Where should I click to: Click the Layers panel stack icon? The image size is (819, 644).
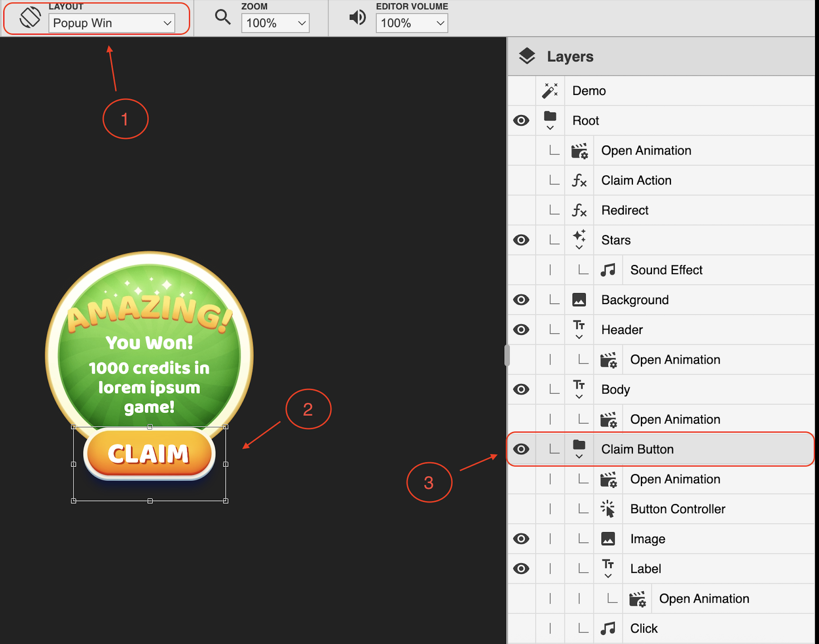(526, 56)
